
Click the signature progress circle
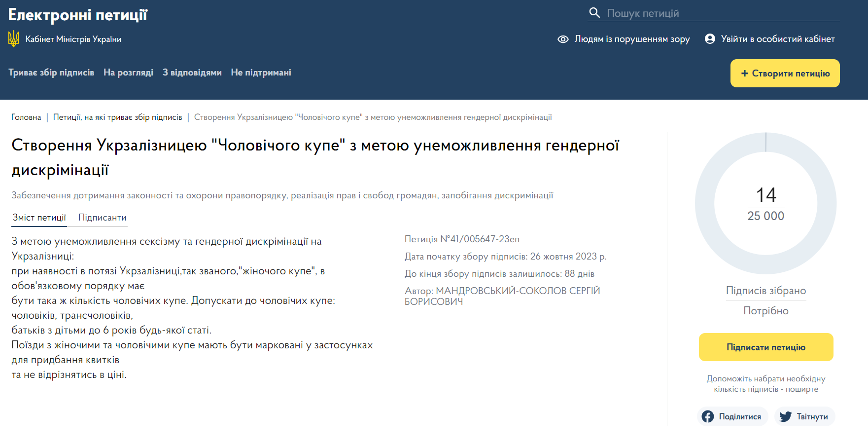click(765, 203)
